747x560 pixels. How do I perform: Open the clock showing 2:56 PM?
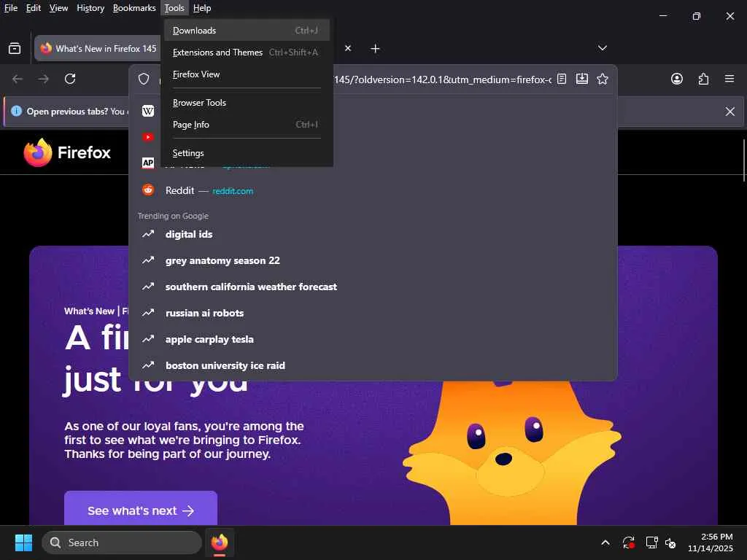(710, 542)
